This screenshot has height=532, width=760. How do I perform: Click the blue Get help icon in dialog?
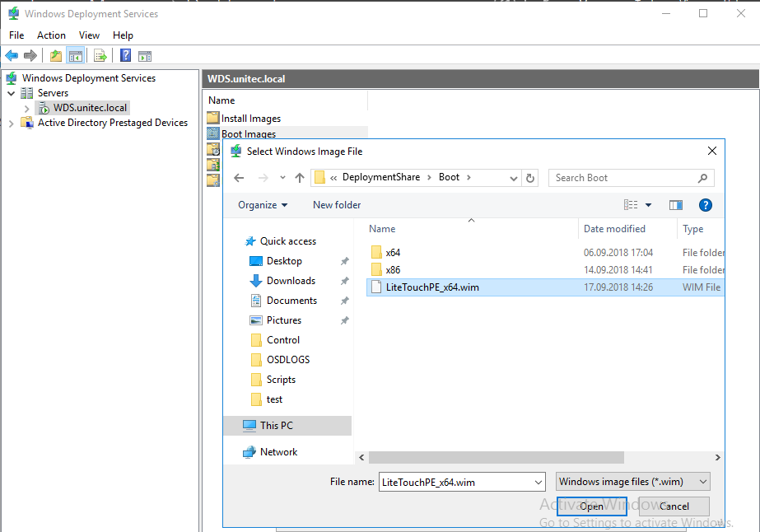(705, 205)
